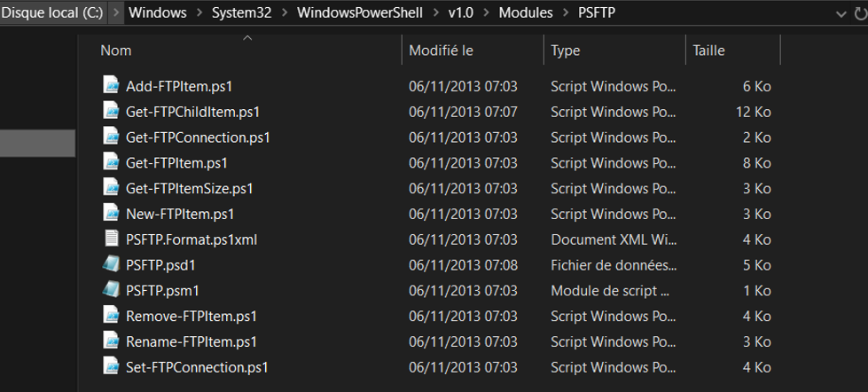Open the chevron between System32 and WindowsPowerShell

pos(284,13)
